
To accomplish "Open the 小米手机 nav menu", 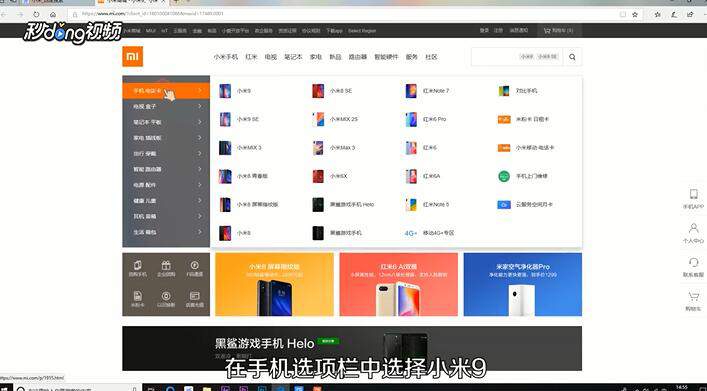I will [x=225, y=57].
